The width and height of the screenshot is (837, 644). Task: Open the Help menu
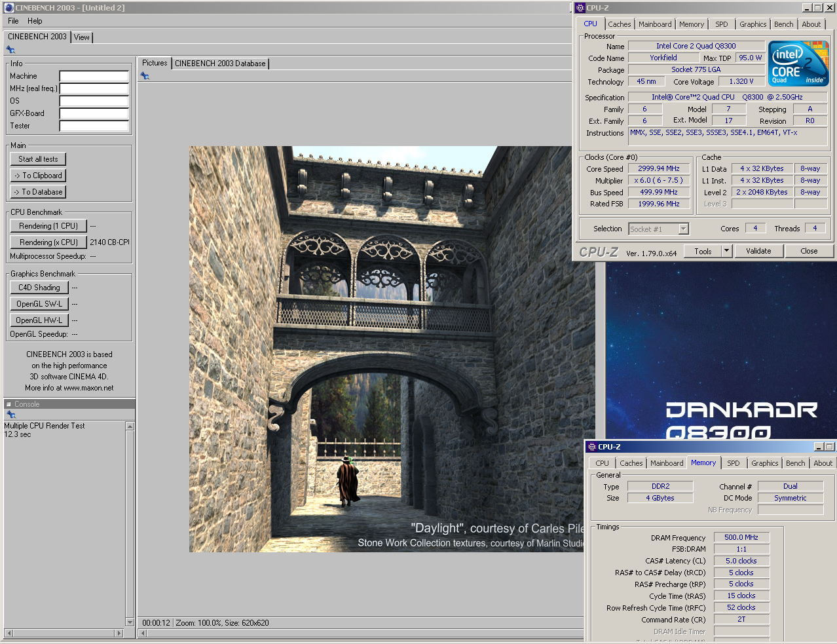[35, 21]
